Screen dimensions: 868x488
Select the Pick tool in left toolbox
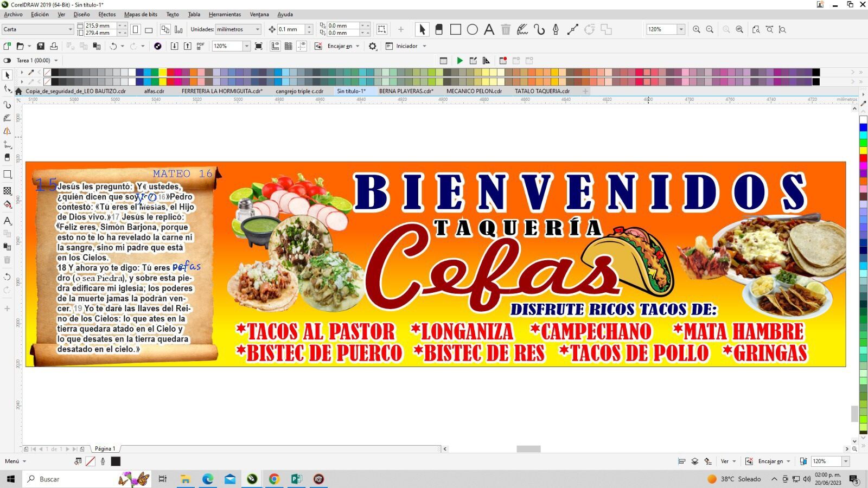tap(7, 75)
